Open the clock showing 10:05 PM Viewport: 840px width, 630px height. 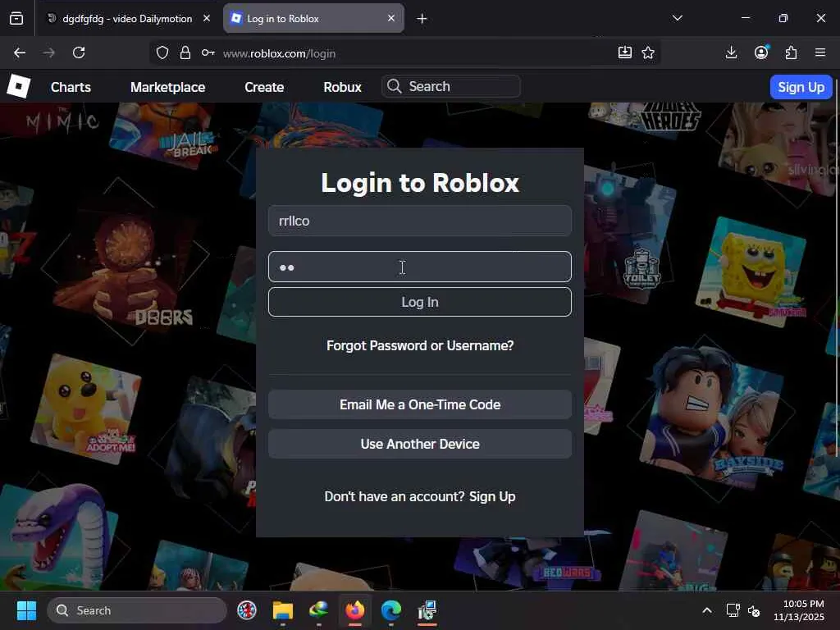pos(799,610)
